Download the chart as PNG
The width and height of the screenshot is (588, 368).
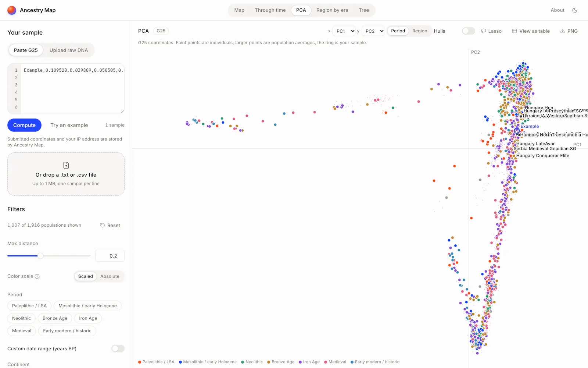[569, 31]
